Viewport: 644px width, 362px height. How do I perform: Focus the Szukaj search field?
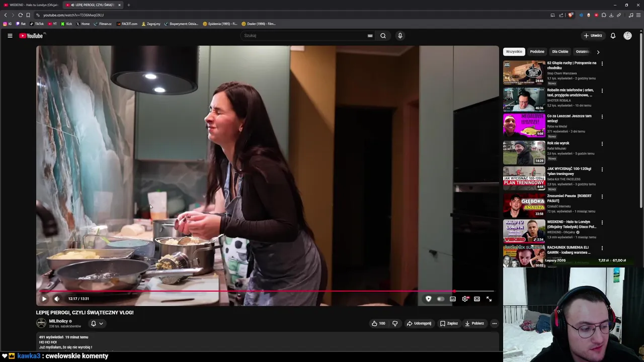[304, 36]
